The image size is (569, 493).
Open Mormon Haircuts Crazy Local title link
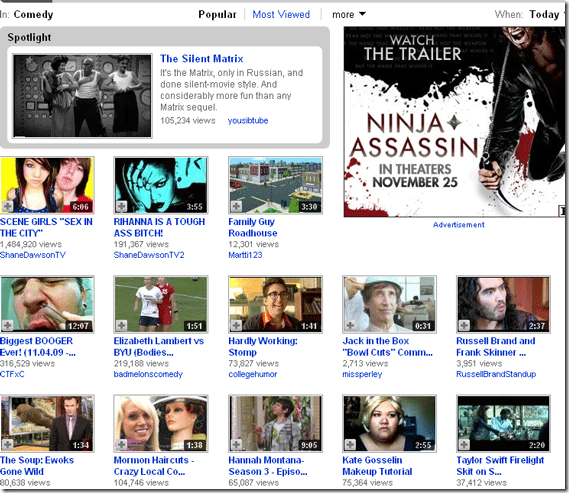click(x=154, y=465)
